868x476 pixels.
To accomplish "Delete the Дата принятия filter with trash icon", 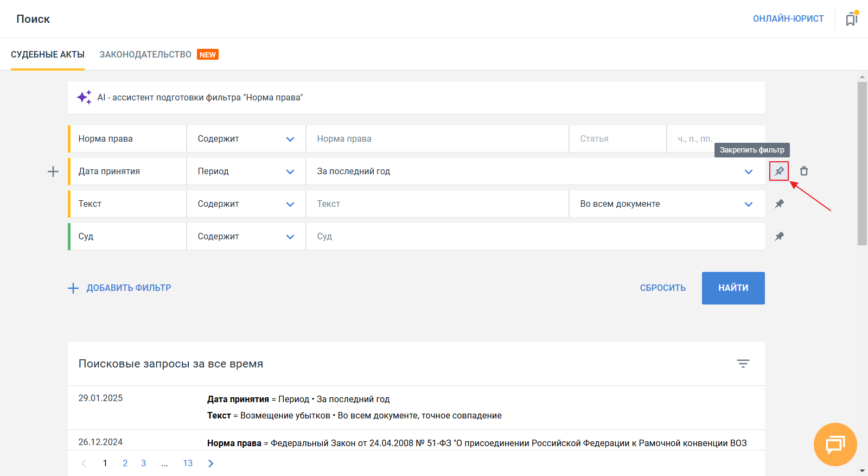I will click(x=804, y=171).
